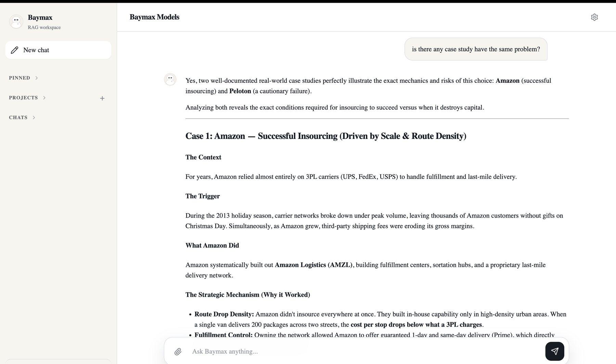Screen dimensions: 616x364
Task: Click the paragraph about 2013 holiday season
Action: click(374, 221)
